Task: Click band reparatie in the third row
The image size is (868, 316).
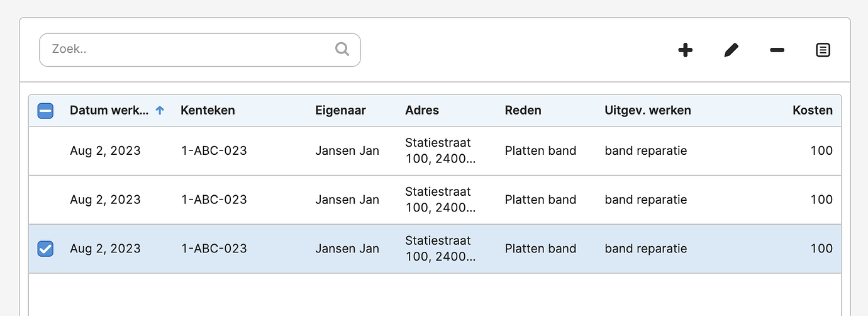Action: [646, 249]
